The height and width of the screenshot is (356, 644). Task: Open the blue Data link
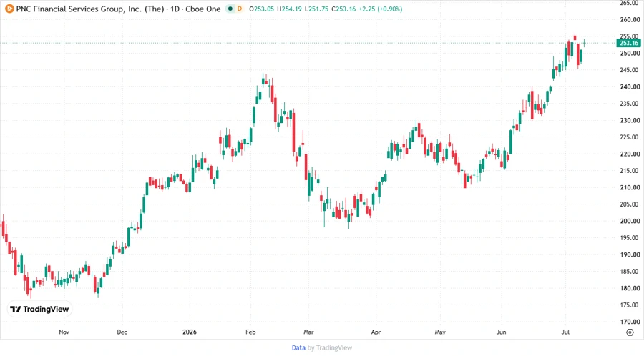point(298,347)
